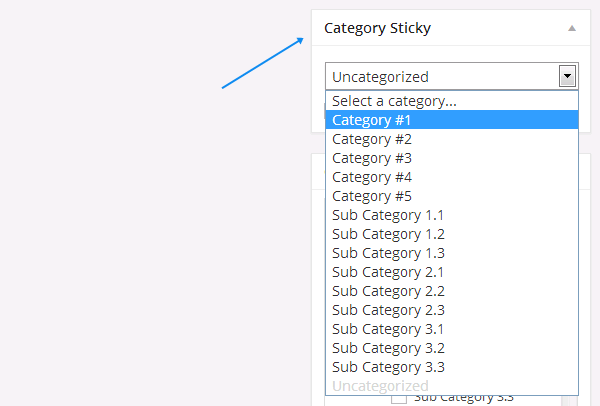Click the Category Sticky panel title
The height and width of the screenshot is (406, 600).
(377, 28)
